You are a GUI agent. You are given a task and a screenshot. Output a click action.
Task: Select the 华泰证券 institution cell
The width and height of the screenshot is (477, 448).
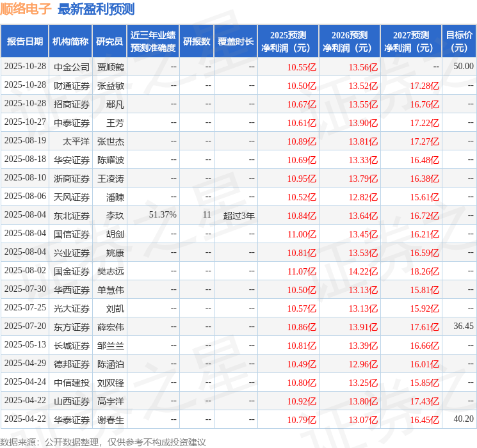pyautogui.click(x=72, y=420)
